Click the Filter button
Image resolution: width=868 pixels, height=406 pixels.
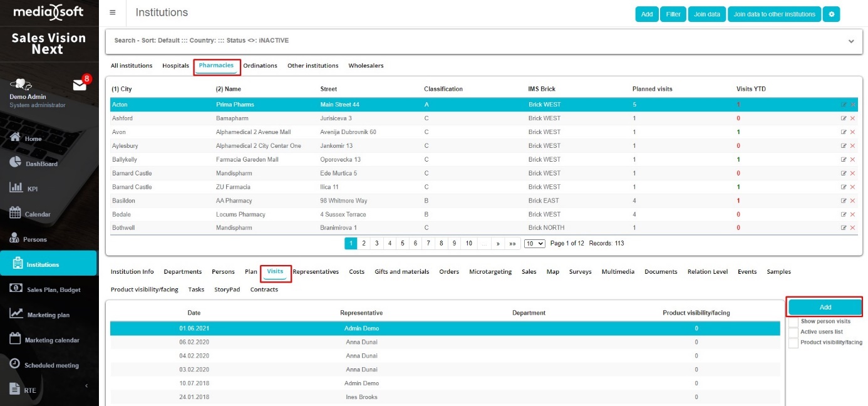(673, 14)
